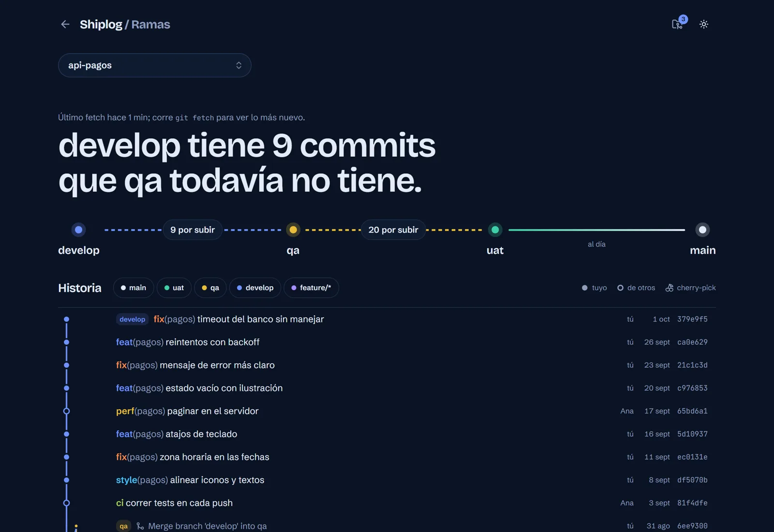The height and width of the screenshot is (532, 774).
Task: Toggle the develop branch filter chip
Action: [x=255, y=288]
